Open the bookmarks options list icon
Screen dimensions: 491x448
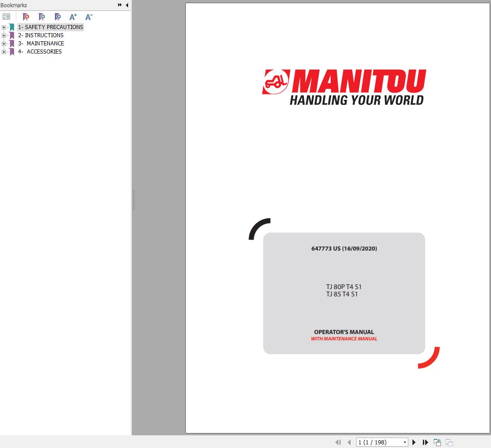pos(6,17)
